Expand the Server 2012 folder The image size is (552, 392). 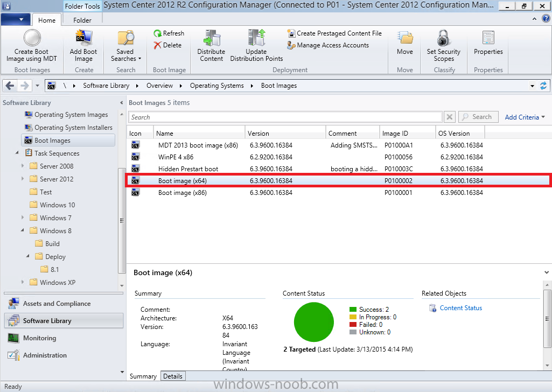[x=23, y=179]
